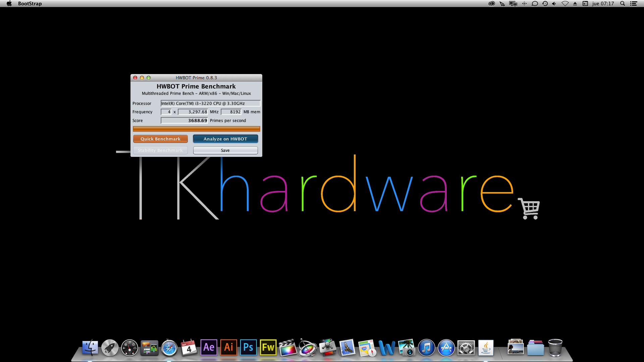Open the BootStrap application menu
The image size is (644, 362).
pos(30,4)
